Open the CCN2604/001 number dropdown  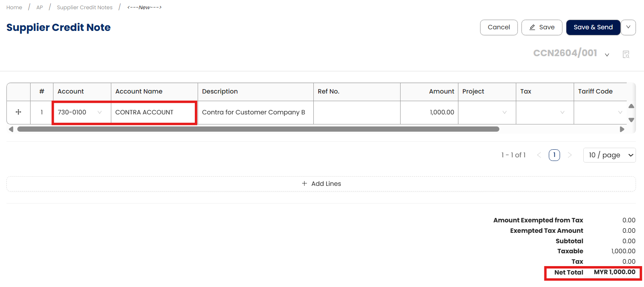[607, 55]
